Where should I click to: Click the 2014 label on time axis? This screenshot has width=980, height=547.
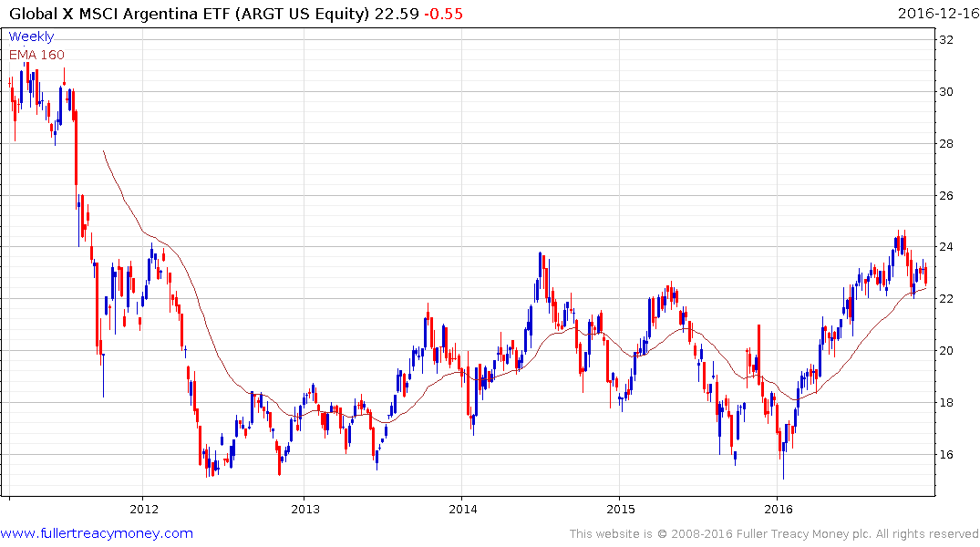tap(463, 509)
